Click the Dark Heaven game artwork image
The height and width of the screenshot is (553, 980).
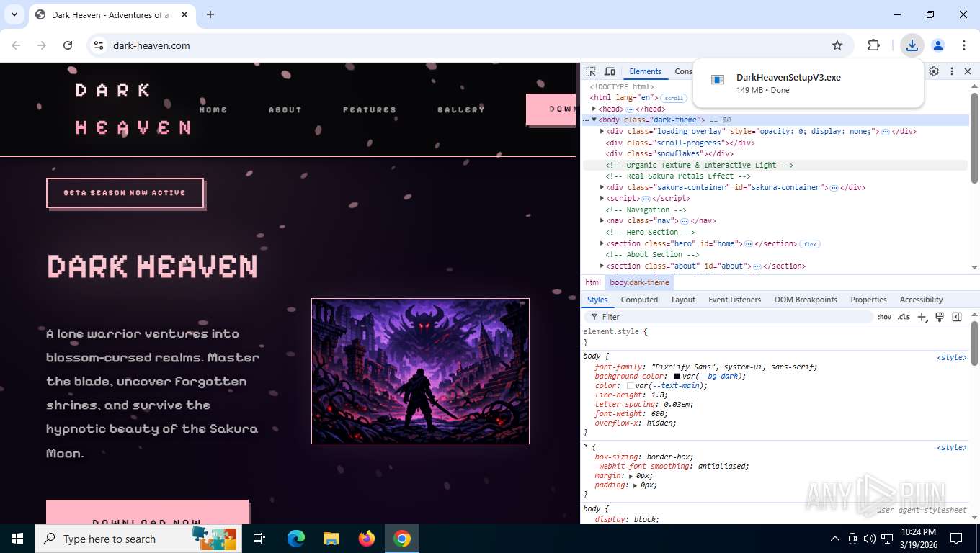(x=420, y=371)
